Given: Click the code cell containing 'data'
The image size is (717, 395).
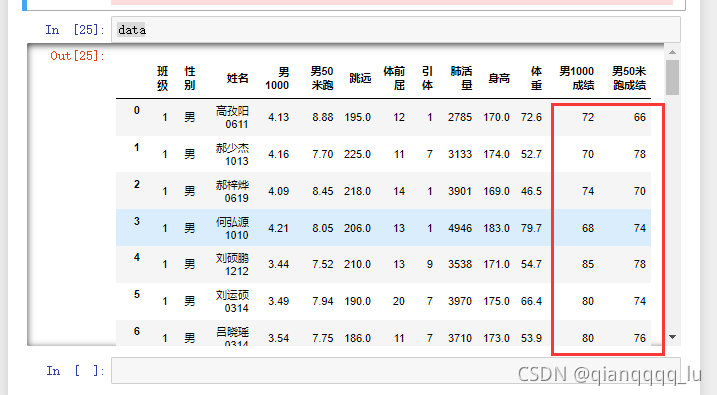Looking at the screenshot, I should click(x=396, y=30).
